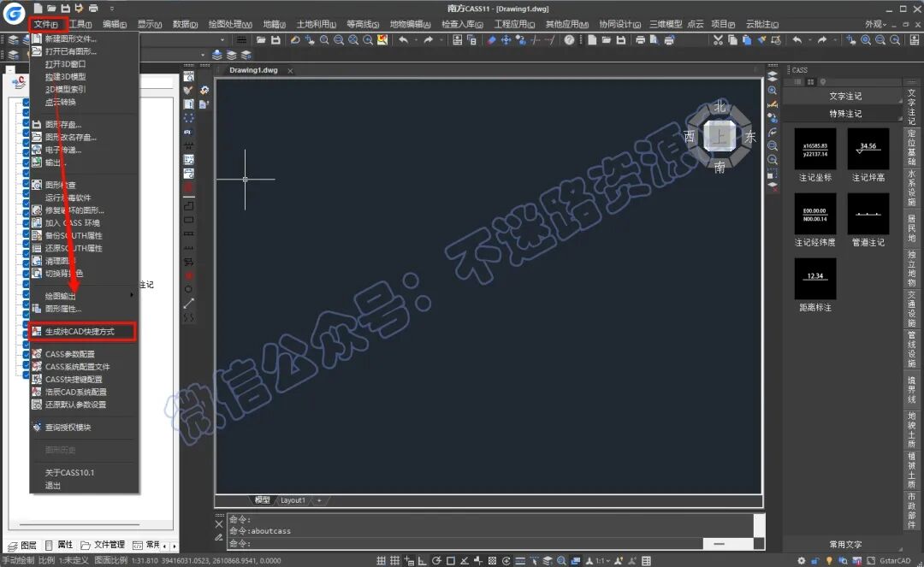
Task: Choose 查询授权模块 menu entry
Action: (84, 428)
